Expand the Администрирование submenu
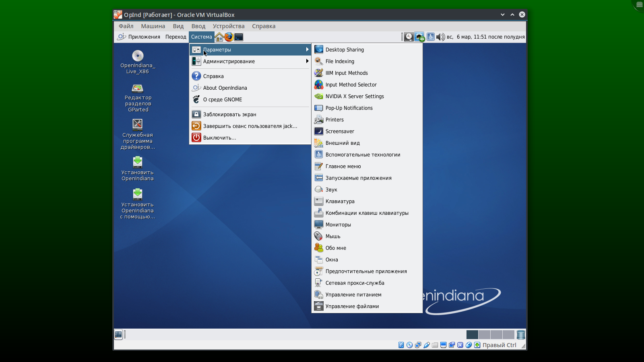Screen dimensions: 644x362 [x=250, y=61]
